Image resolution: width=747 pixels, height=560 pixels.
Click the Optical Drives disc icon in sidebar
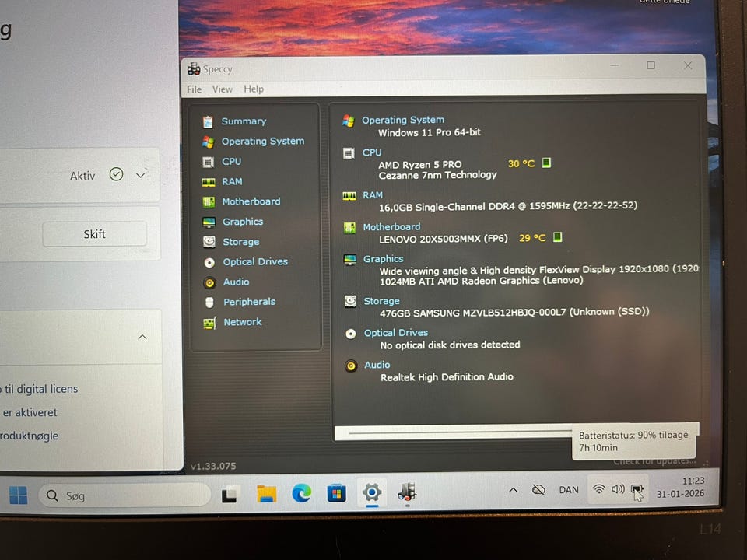(209, 262)
